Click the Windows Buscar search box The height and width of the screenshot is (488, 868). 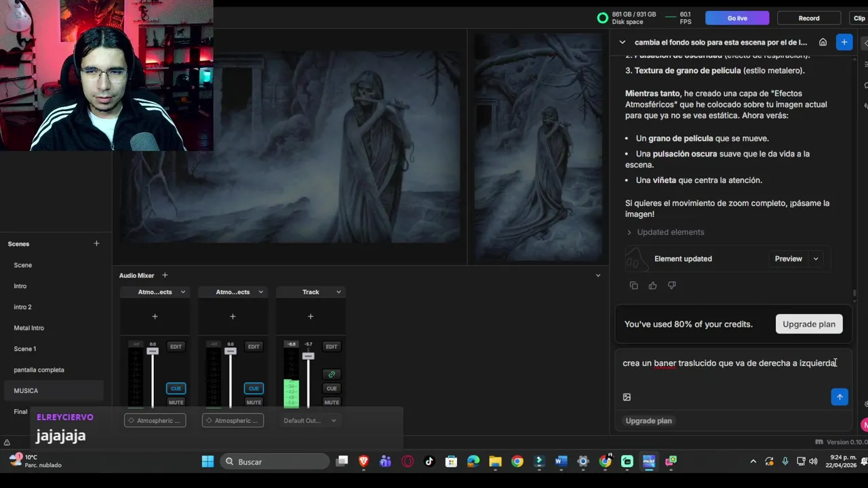[276, 462]
